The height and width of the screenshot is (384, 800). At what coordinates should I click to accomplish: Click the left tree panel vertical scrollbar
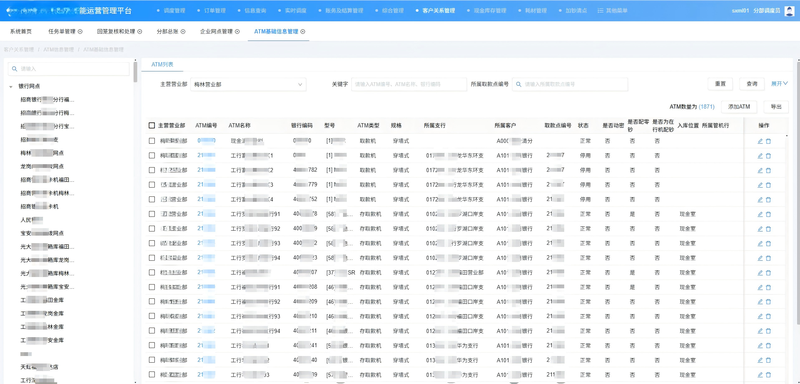135,72
